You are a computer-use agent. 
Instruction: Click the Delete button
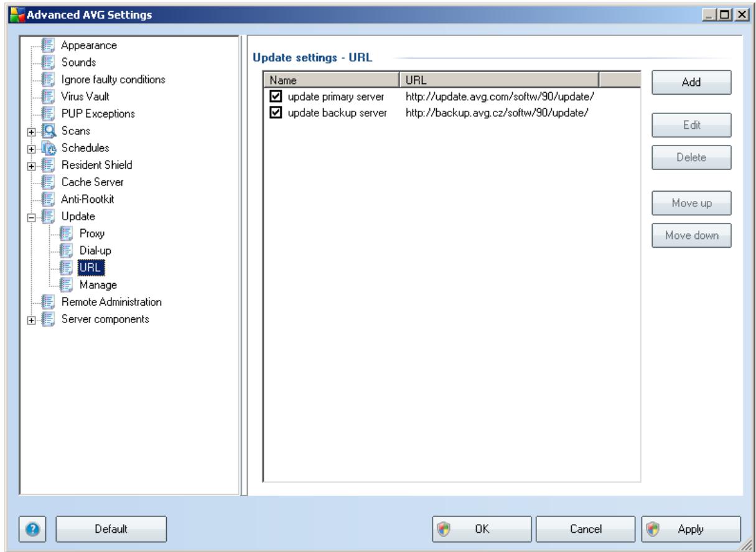point(690,157)
